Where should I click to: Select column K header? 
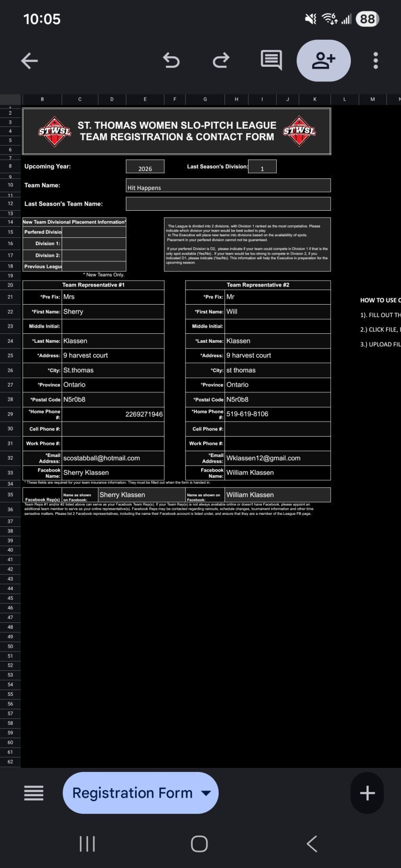click(315, 99)
